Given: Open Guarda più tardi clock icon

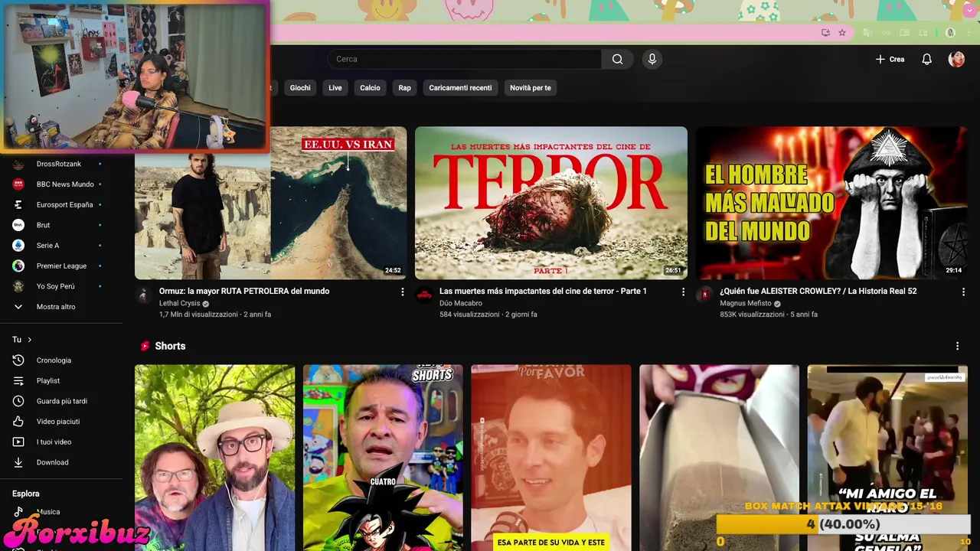Looking at the screenshot, I should click(18, 401).
